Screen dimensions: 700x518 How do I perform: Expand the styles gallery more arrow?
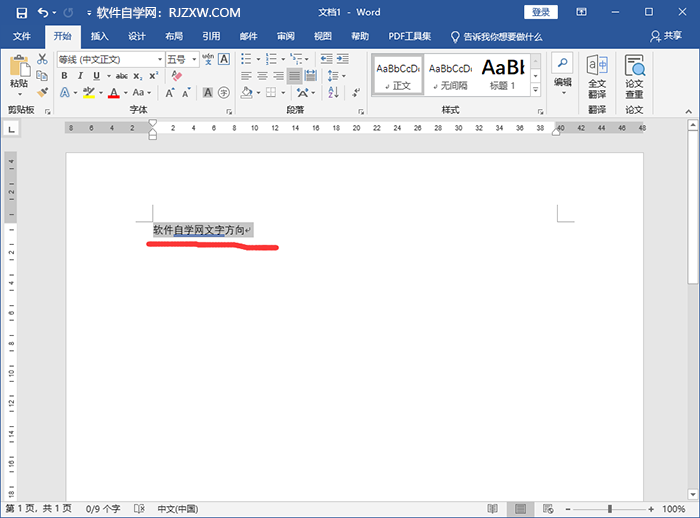(536, 90)
